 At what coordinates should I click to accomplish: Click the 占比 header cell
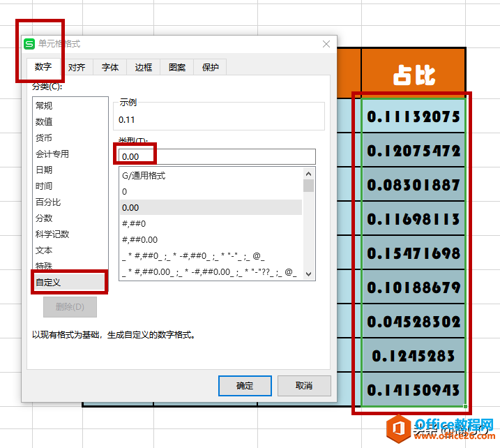tap(414, 73)
